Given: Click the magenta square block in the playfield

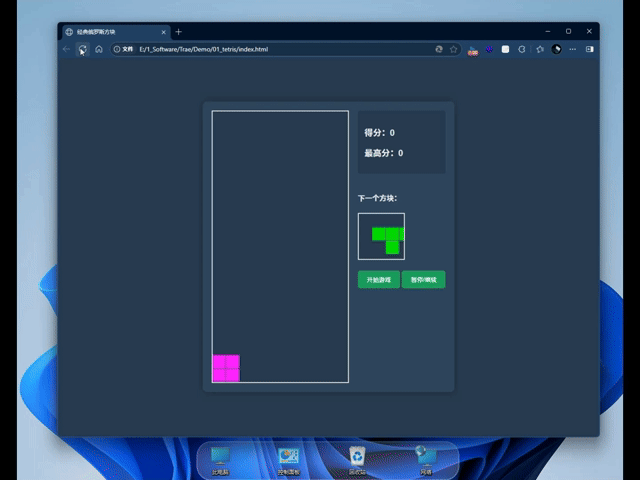Looking at the screenshot, I should pos(226,368).
